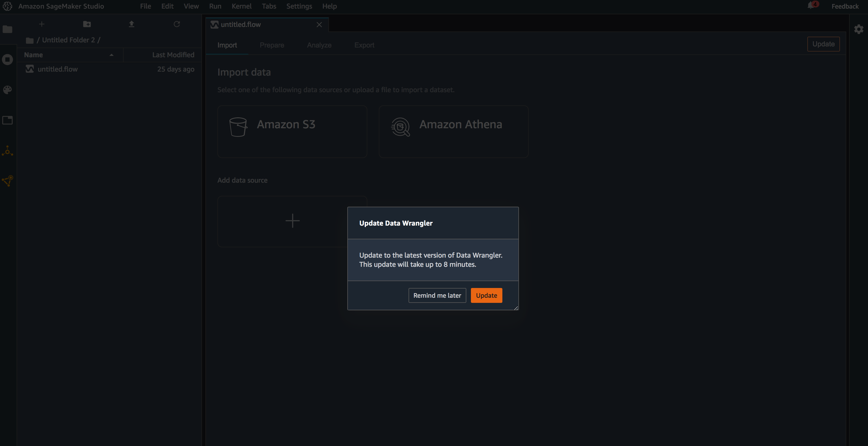Image resolution: width=868 pixels, height=446 pixels.
Task: Click the upload files icon
Action: tap(132, 24)
